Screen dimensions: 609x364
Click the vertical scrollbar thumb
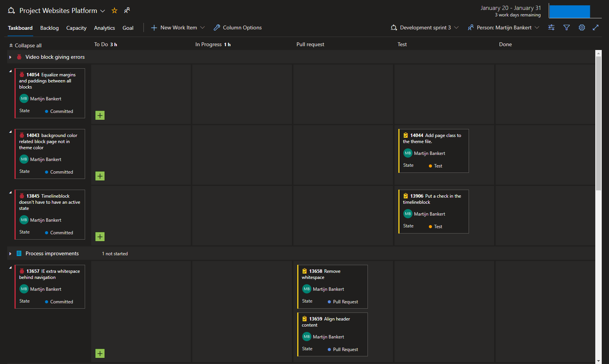[598, 124]
